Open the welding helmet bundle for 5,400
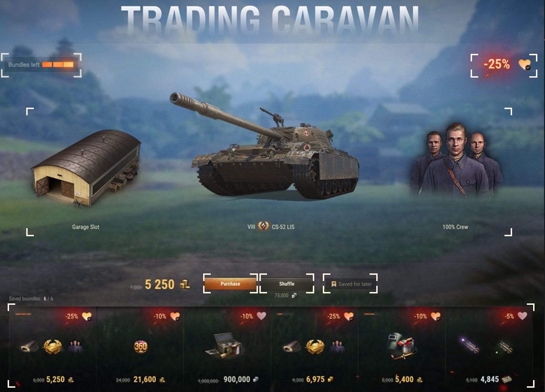The width and height of the screenshot is (545, 392). (402, 346)
